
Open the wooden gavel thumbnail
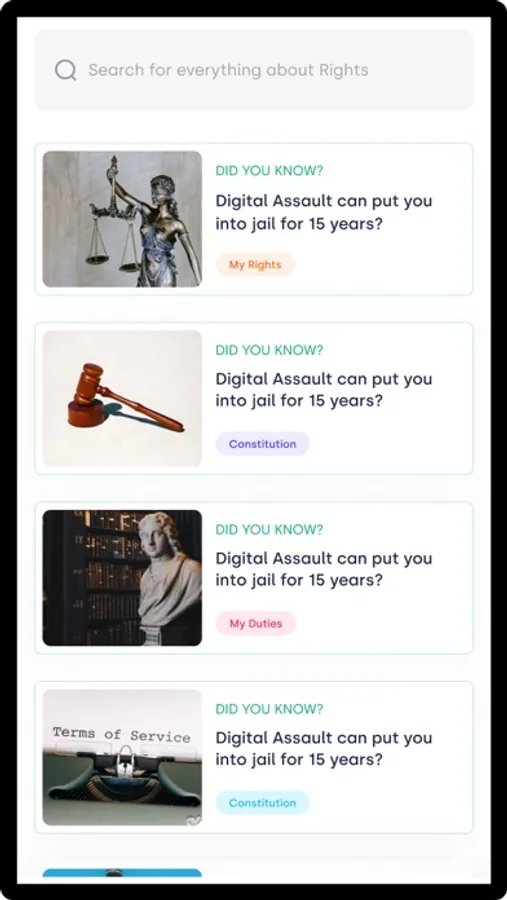[x=122, y=398]
